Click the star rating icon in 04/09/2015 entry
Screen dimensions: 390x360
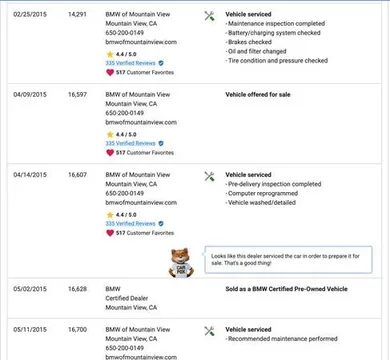coord(110,134)
